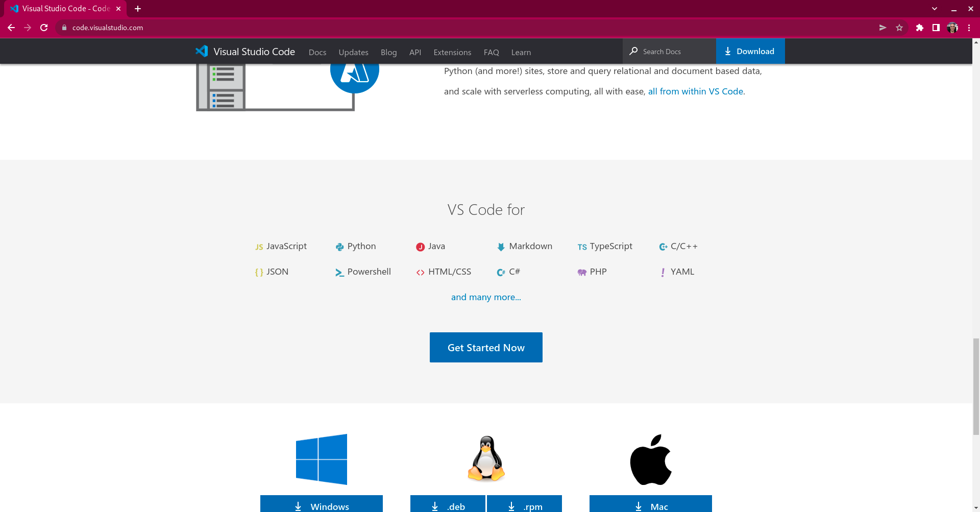
Task: Open the Markdown language link
Action: (531, 246)
